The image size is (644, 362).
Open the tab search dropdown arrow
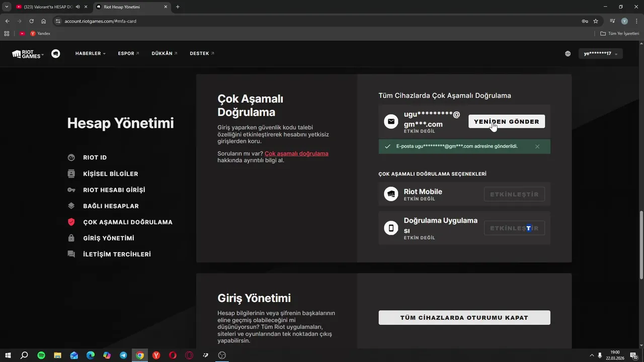(7, 7)
